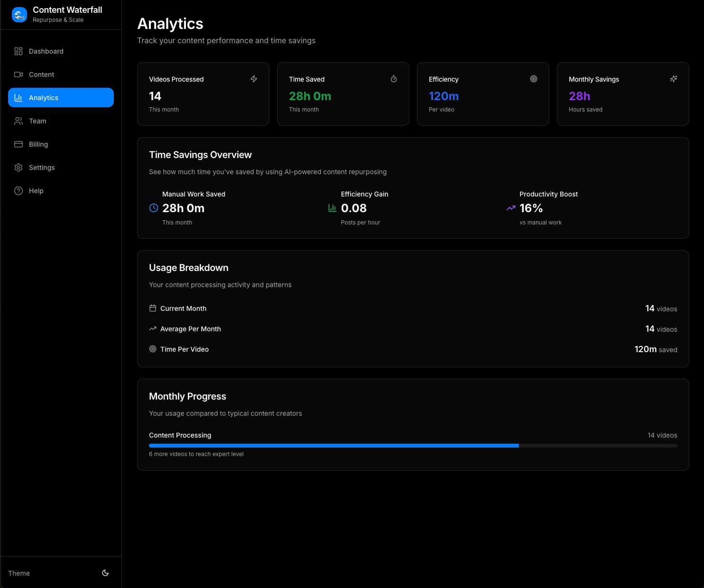Click the target icon next to Time Per Video

click(x=153, y=349)
